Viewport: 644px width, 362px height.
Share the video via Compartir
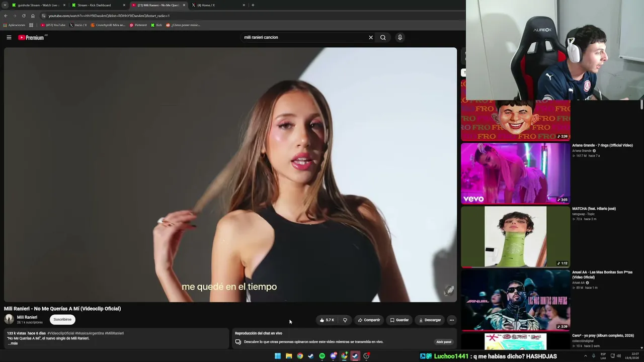[369, 320]
